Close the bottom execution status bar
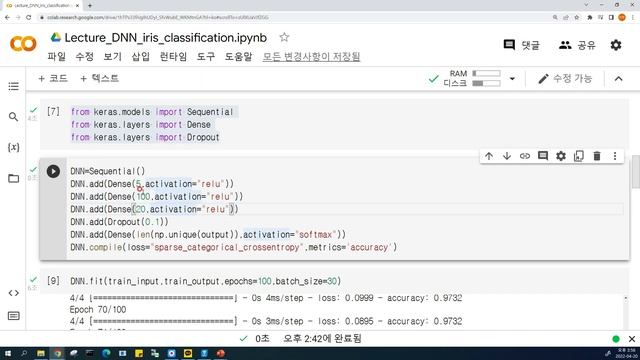640x360 pixels. (x=632, y=339)
